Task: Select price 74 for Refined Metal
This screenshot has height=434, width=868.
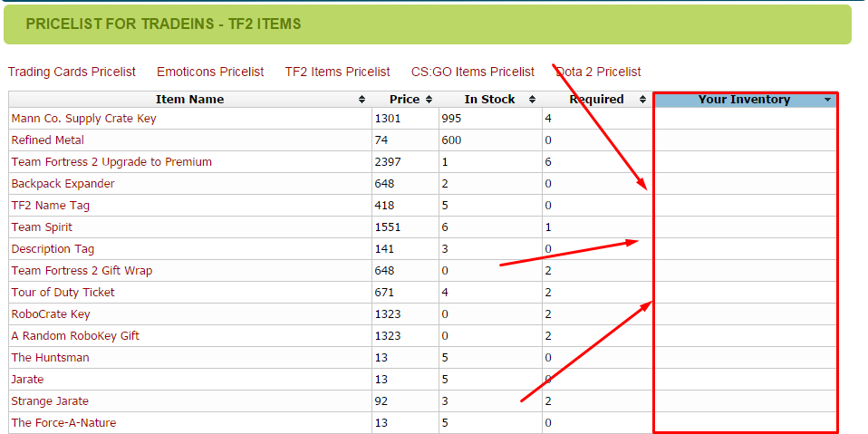Action: (x=381, y=140)
